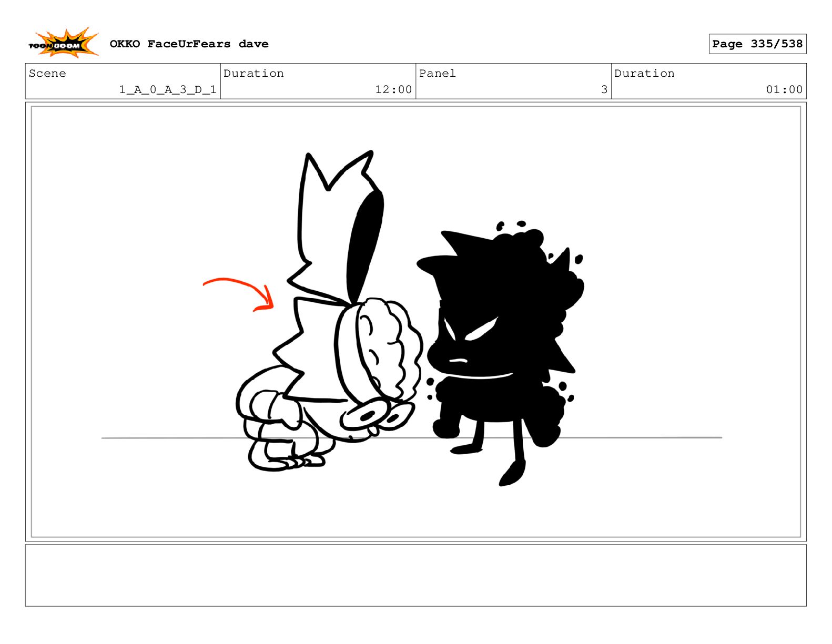Click the 'Duration' label beside the Panel cell
Viewport: 832px width, 644px height.
coord(644,74)
